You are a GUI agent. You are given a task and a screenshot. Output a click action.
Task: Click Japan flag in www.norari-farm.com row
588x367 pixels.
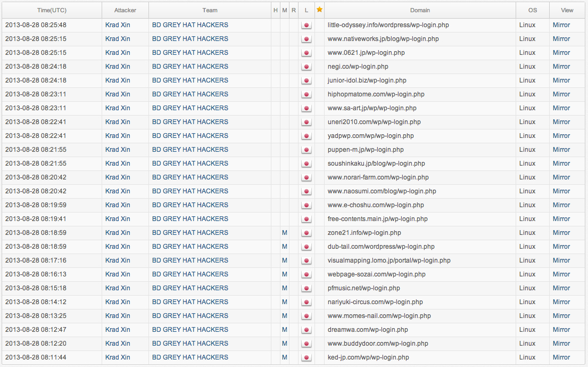tap(307, 178)
